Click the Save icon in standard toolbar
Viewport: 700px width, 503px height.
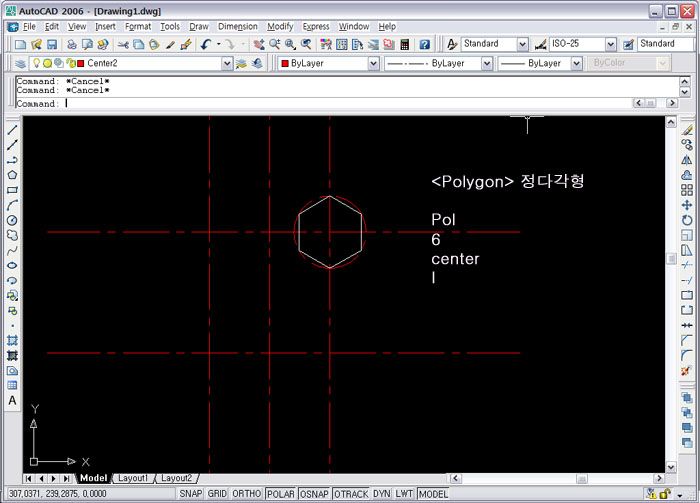pos(52,44)
